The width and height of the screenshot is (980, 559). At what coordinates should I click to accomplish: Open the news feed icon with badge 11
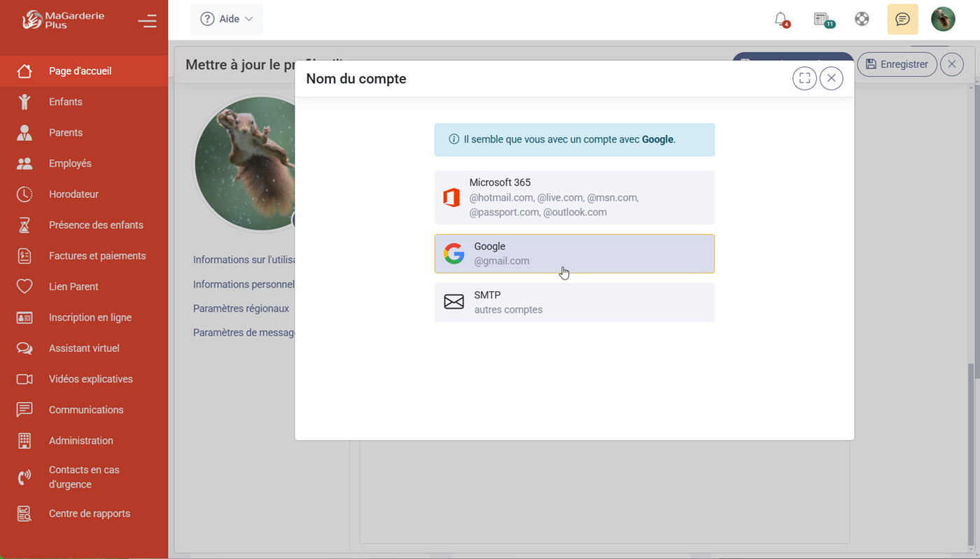[823, 20]
